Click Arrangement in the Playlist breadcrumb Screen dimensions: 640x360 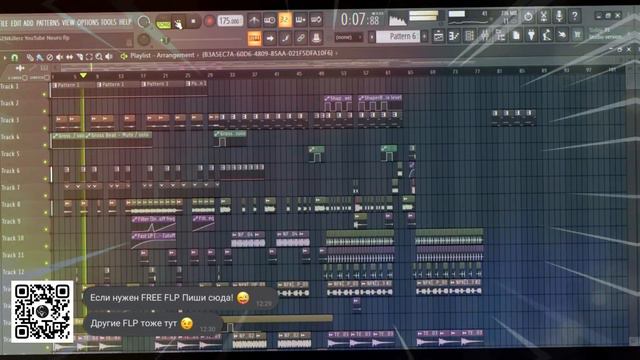tap(176, 55)
